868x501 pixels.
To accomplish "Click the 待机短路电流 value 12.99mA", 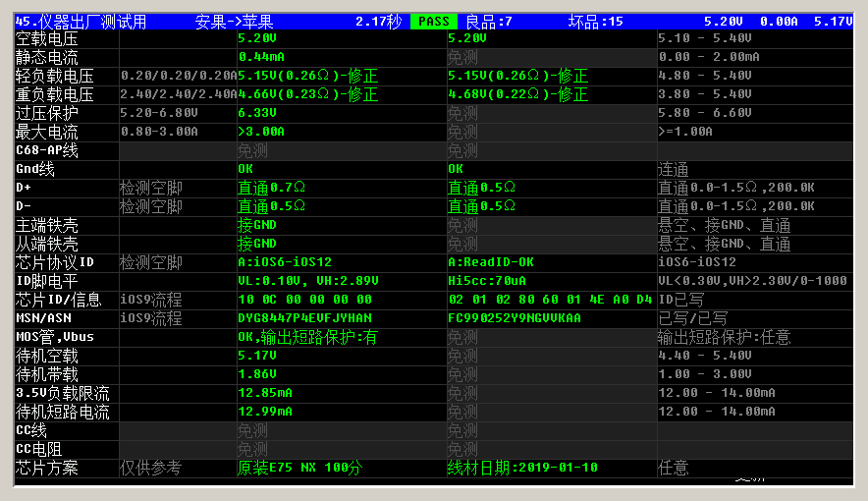I will tap(265, 412).
